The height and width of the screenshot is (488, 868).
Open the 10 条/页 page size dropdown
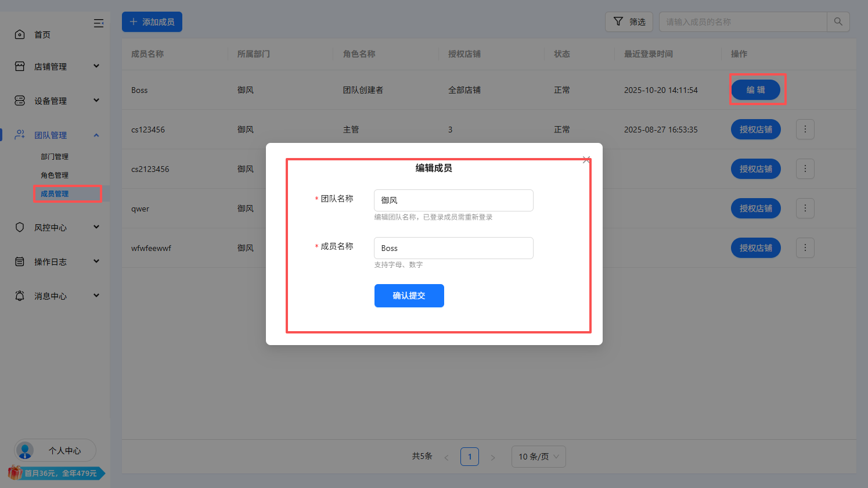(x=538, y=457)
